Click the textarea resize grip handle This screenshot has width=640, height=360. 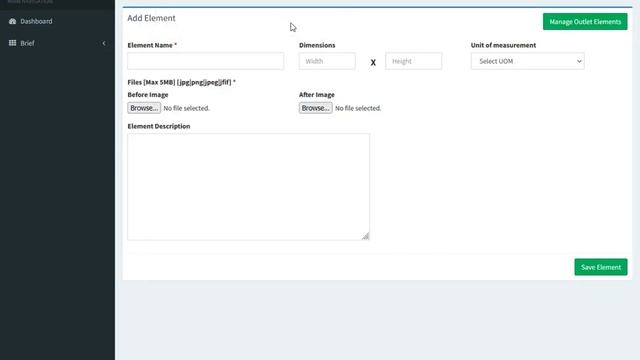[x=365, y=236]
